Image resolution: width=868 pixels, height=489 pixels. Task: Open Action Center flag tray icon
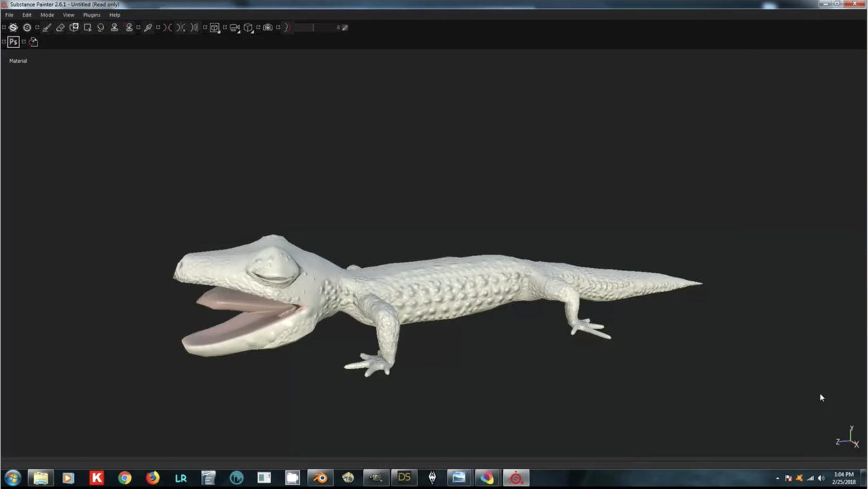[x=789, y=478]
